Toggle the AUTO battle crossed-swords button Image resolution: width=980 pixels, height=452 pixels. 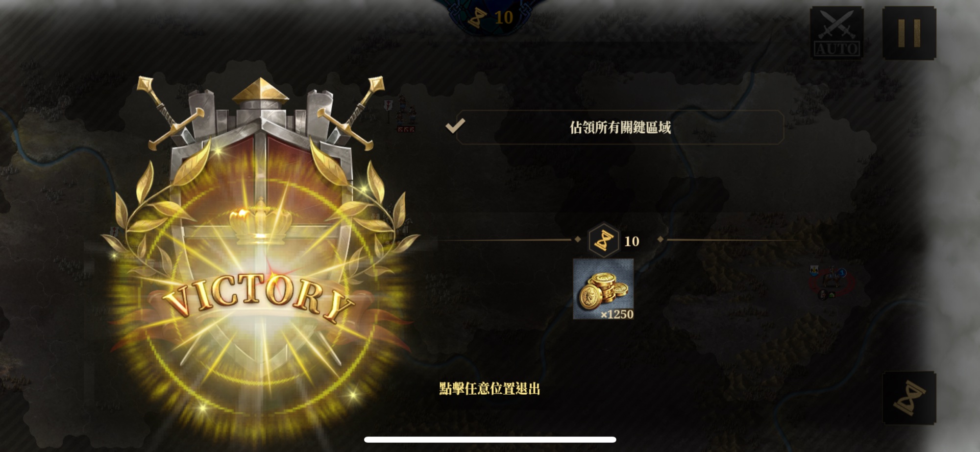pyautogui.click(x=836, y=33)
